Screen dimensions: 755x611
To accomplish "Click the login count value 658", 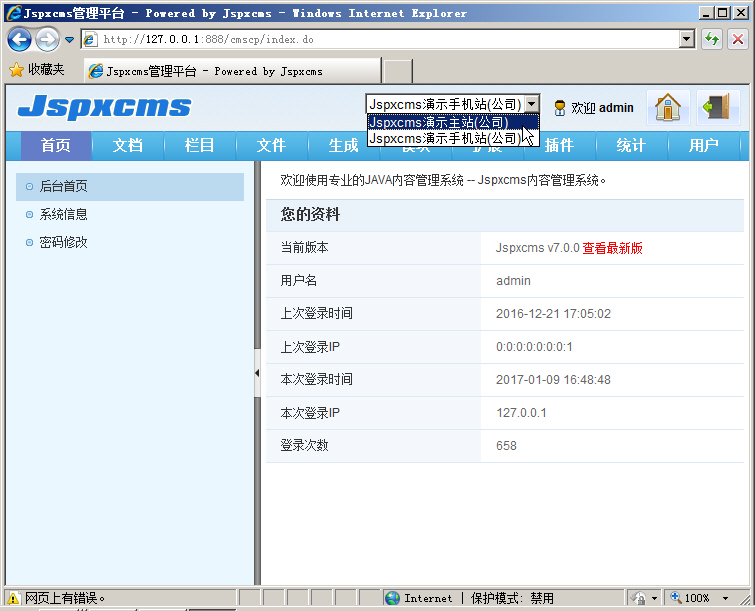I will pyautogui.click(x=506, y=446).
